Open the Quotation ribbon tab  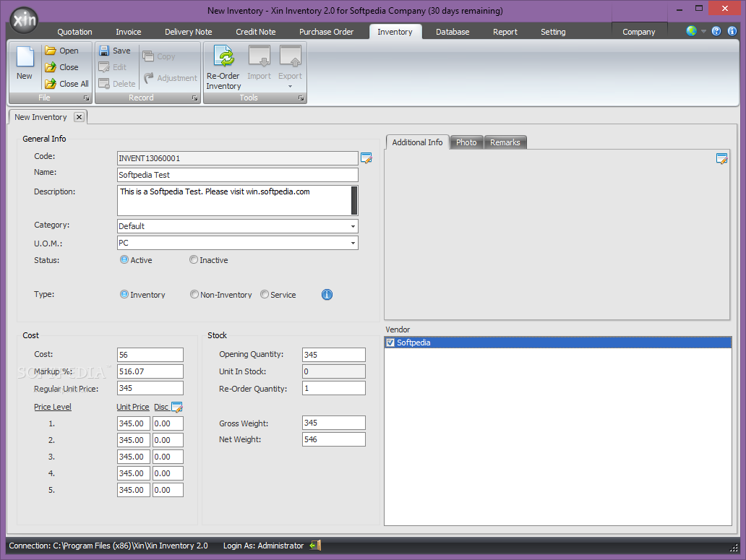pos(74,32)
